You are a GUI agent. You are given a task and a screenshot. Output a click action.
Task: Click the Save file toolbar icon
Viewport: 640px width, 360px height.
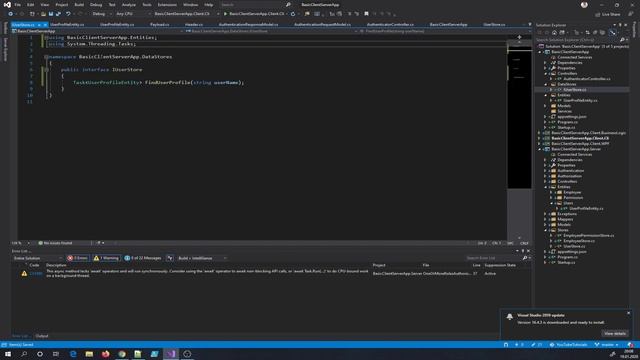pyautogui.click(x=51, y=14)
